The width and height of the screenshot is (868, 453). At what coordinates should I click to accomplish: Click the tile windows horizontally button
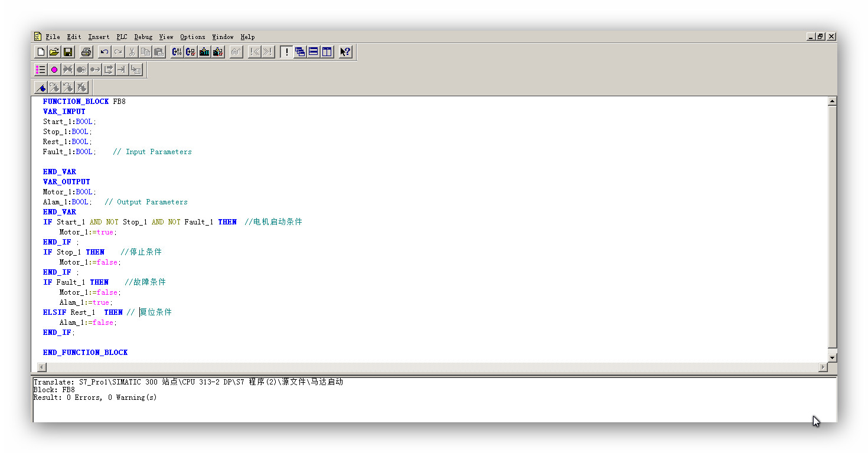pos(314,52)
